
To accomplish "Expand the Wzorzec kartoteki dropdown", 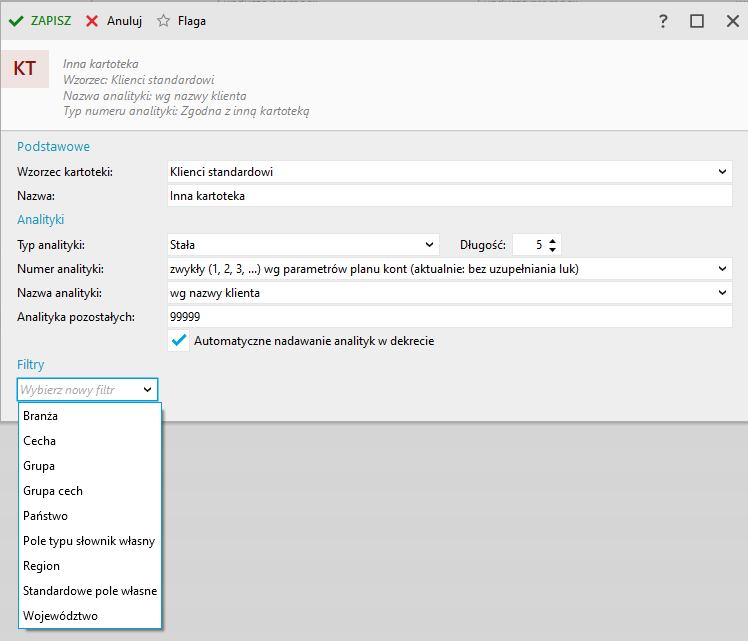I will [x=722, y=172].
